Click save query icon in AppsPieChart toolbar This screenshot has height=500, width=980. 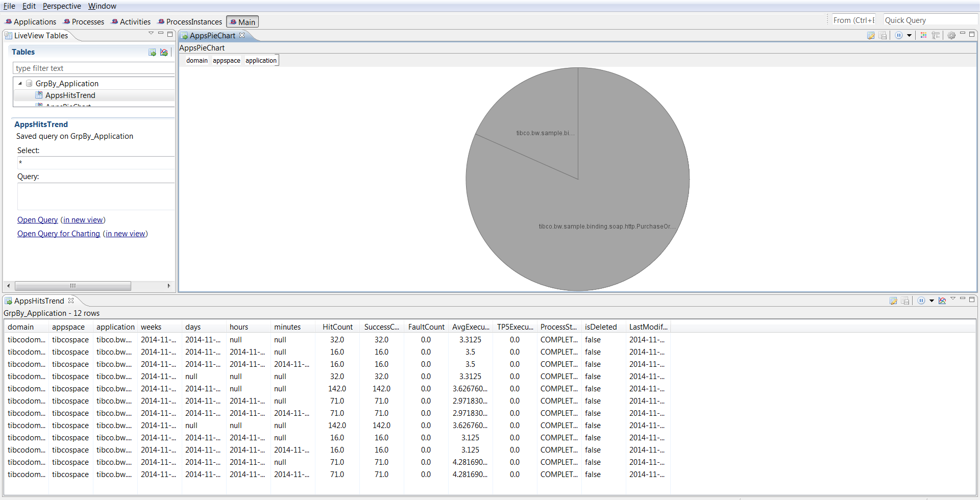click(x=883, y=35)
